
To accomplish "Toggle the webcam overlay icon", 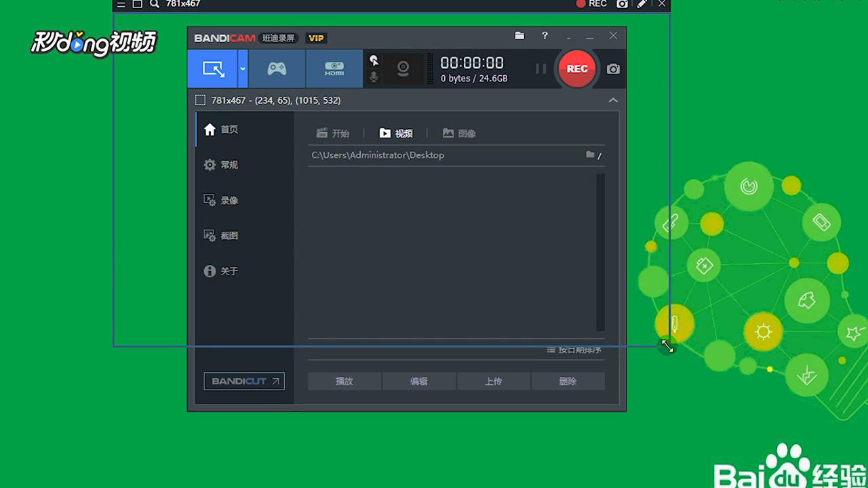I will coord(403,68).
